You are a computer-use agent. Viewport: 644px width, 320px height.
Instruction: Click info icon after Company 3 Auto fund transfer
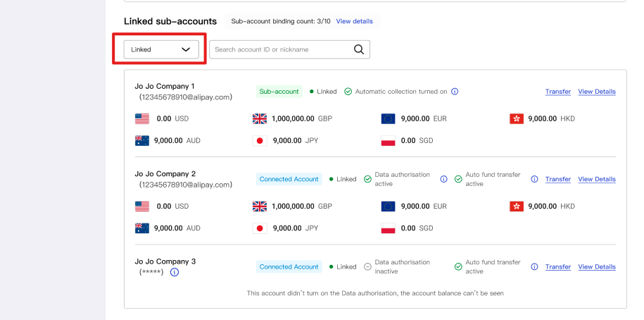534,266
